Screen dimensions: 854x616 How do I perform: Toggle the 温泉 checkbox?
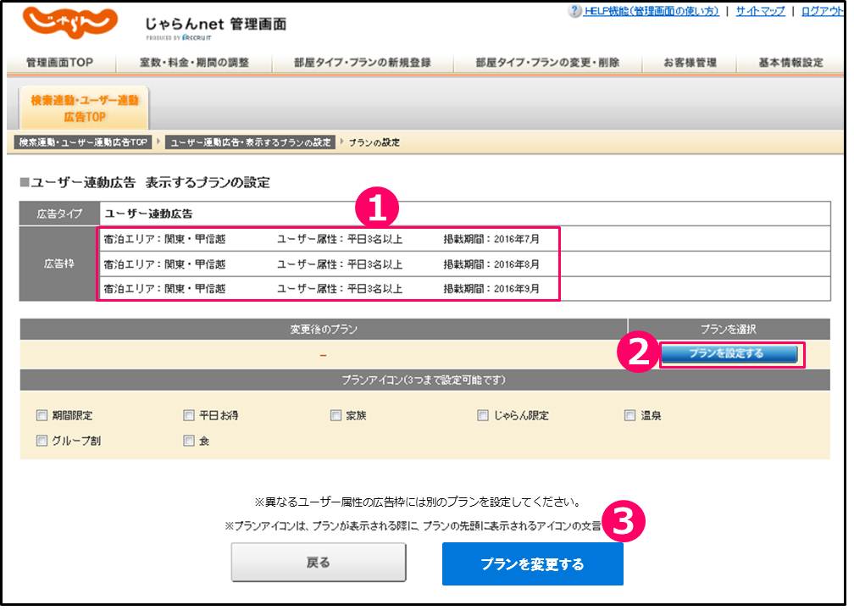[x=629, y=416]
